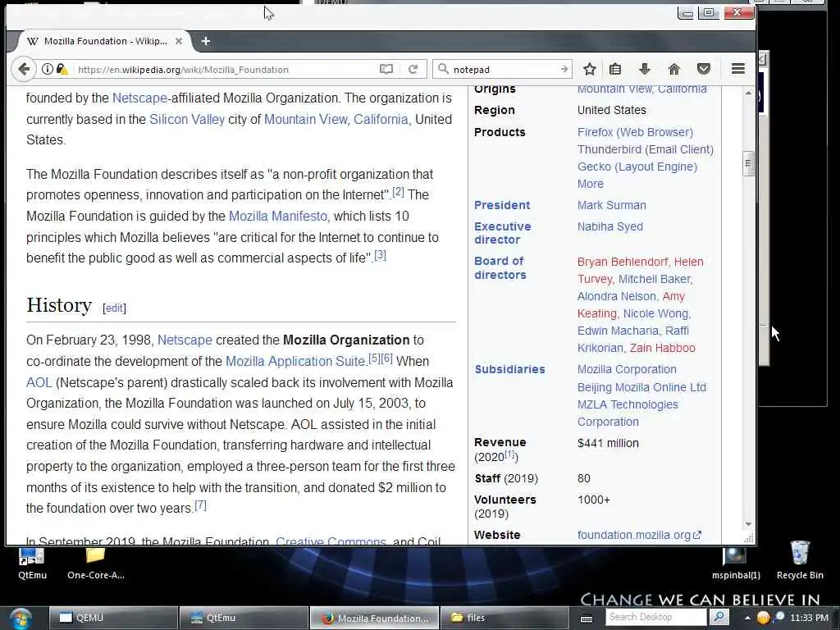Screen dimensions: 840x630
Task: Open Beijing Mozilla Online Ltd link
Action: [x=641, y=387]
